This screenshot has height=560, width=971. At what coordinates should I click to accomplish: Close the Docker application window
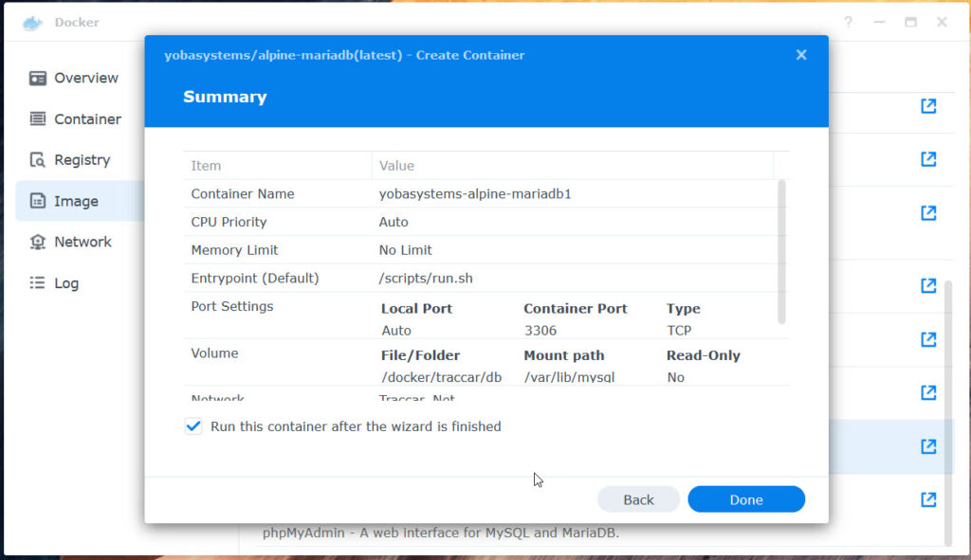(x=942, y=23)
